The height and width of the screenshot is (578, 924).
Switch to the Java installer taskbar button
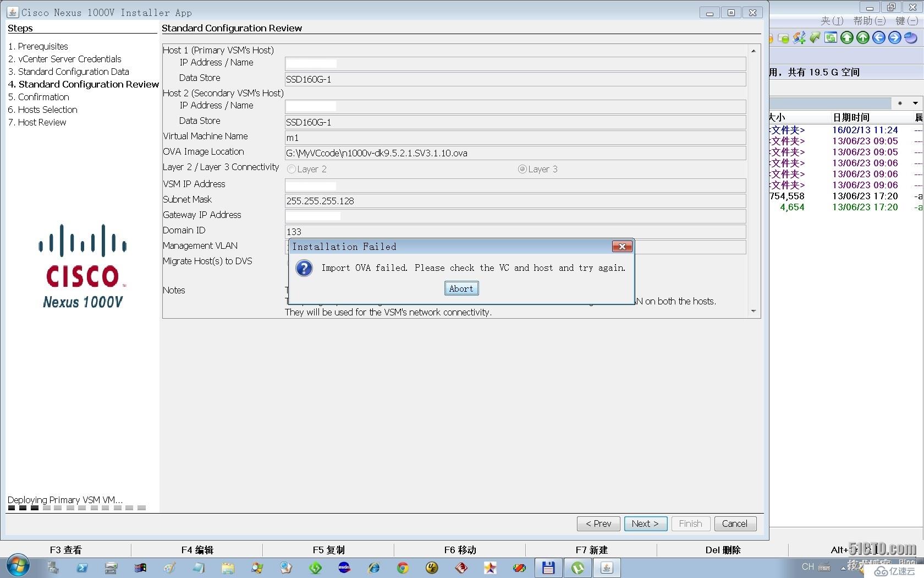coord(607,568)
